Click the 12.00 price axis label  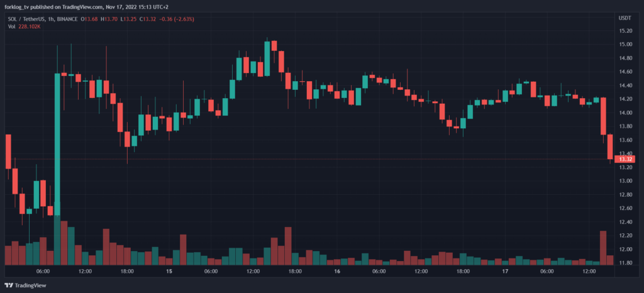click(x=626, y=250)
